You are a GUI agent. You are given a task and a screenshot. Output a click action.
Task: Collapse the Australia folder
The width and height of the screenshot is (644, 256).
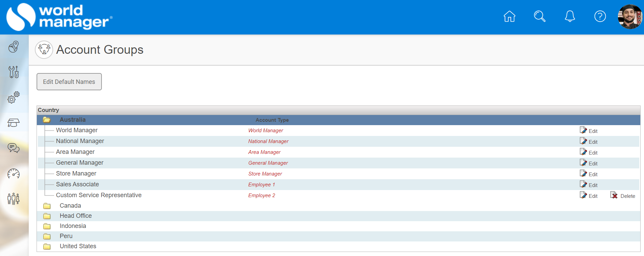[x=47, y=120]
